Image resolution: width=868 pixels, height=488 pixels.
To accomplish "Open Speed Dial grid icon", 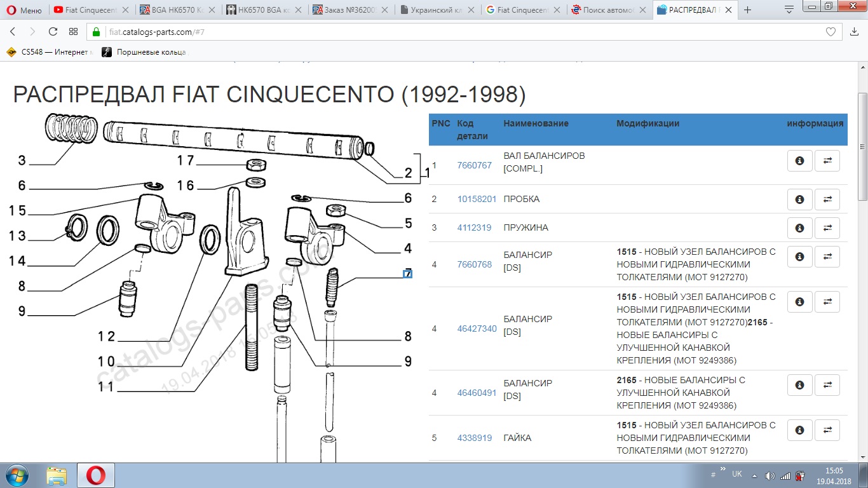I will (x=73, y=32).
